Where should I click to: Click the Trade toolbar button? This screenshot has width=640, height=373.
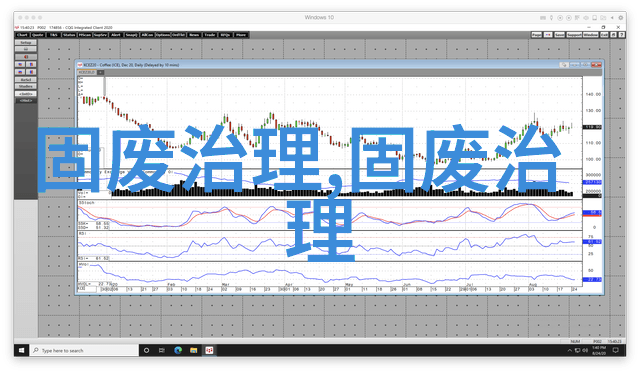pos(210,35)
